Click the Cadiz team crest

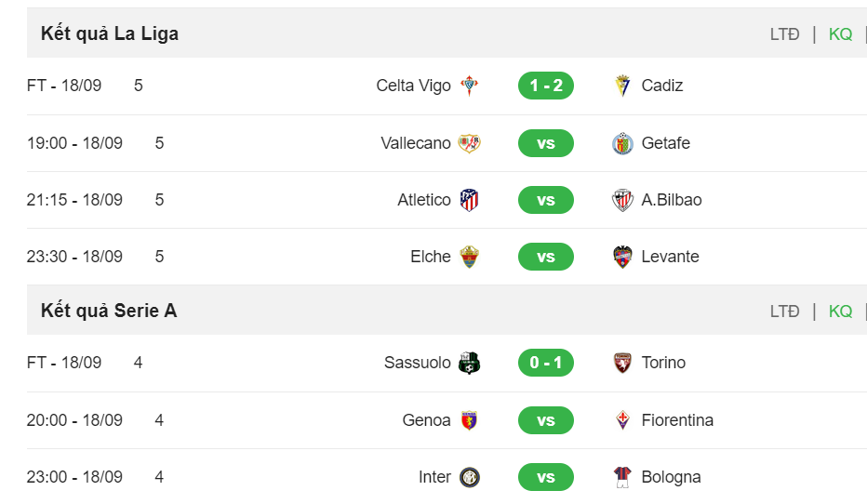pyautogui.click(x=622, y=86)
